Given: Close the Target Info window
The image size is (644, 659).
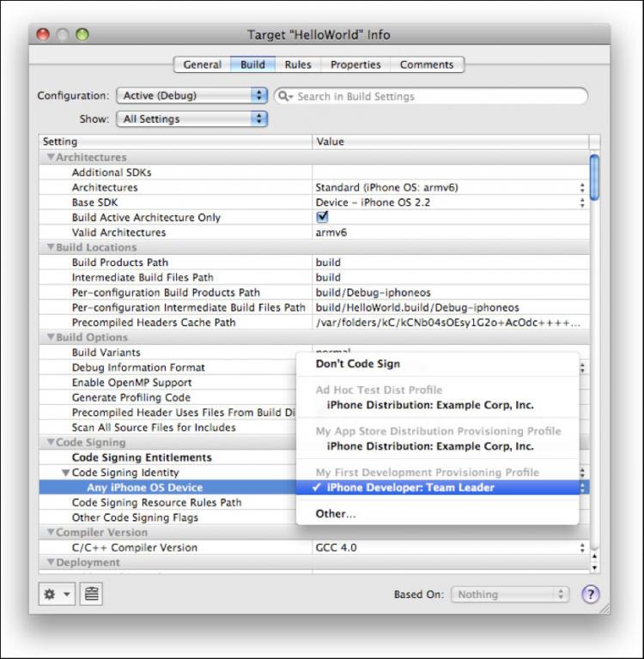Looking at the screenshot, I should pyautogui.click(x=43, y=34).
